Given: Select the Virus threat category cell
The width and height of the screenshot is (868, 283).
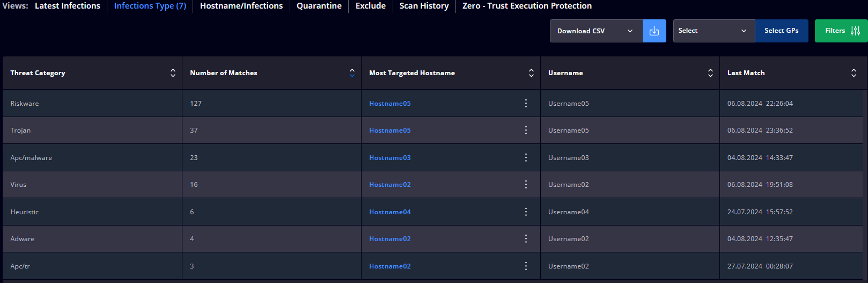Looking at the screenshot, I should tap(92, 185).
